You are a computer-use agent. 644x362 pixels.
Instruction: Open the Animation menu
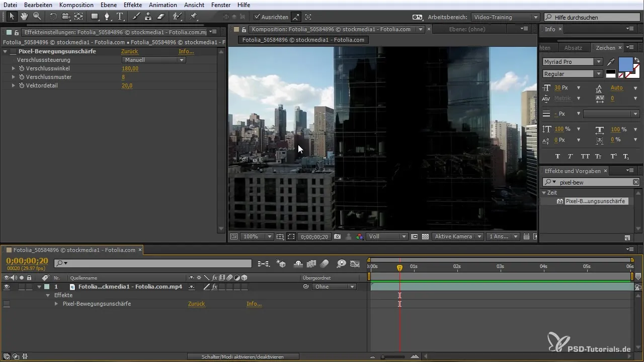point(163,5)
